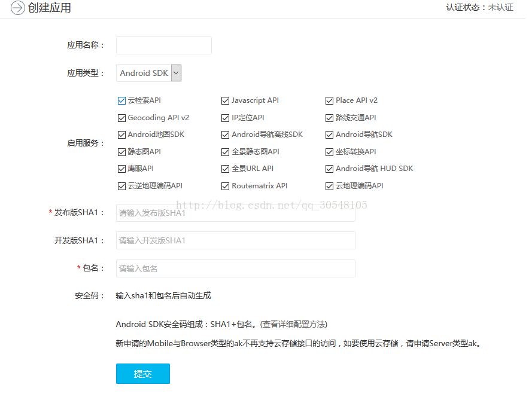Disable the Geocoding API v2 service

point(122,118)
